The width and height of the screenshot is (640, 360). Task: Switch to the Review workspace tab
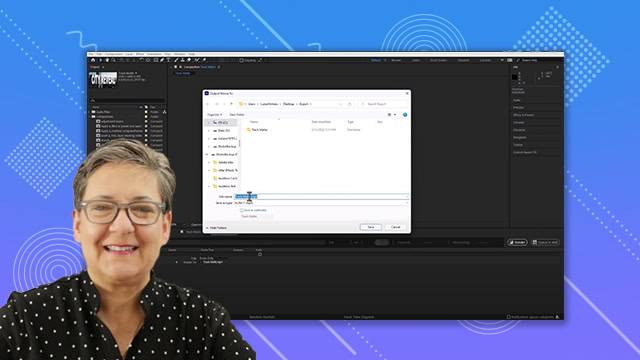pos(396,60)
